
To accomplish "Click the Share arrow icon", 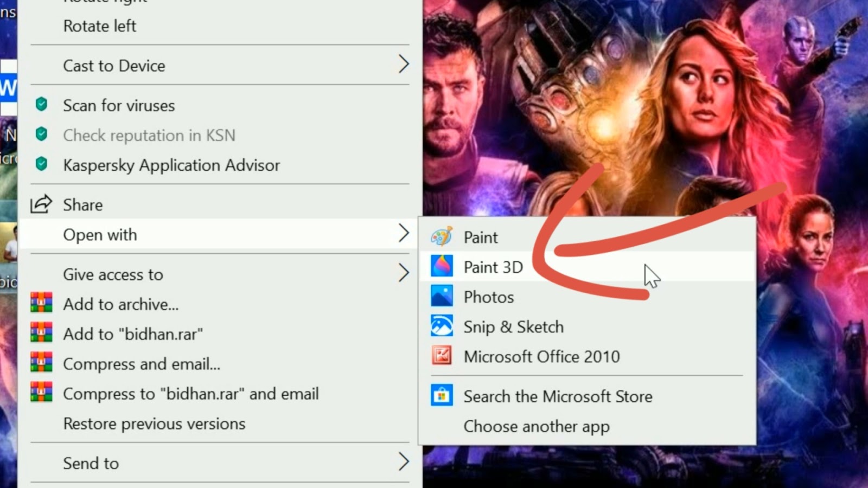I will [x=41, y=204].
